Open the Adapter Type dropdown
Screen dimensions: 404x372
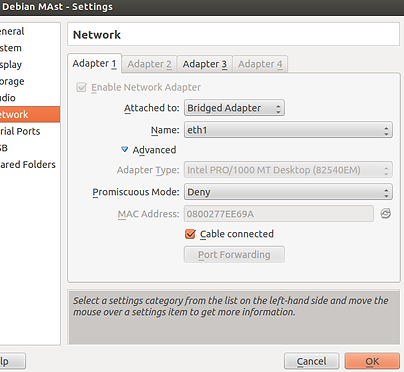(288, 170)
